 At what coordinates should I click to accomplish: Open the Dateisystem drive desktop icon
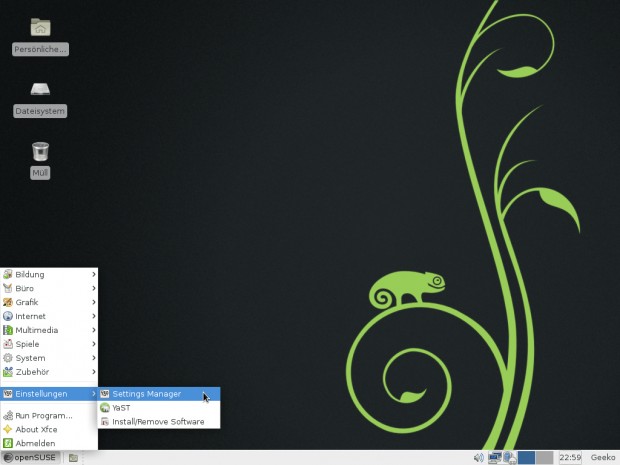[x=40, y=89]
